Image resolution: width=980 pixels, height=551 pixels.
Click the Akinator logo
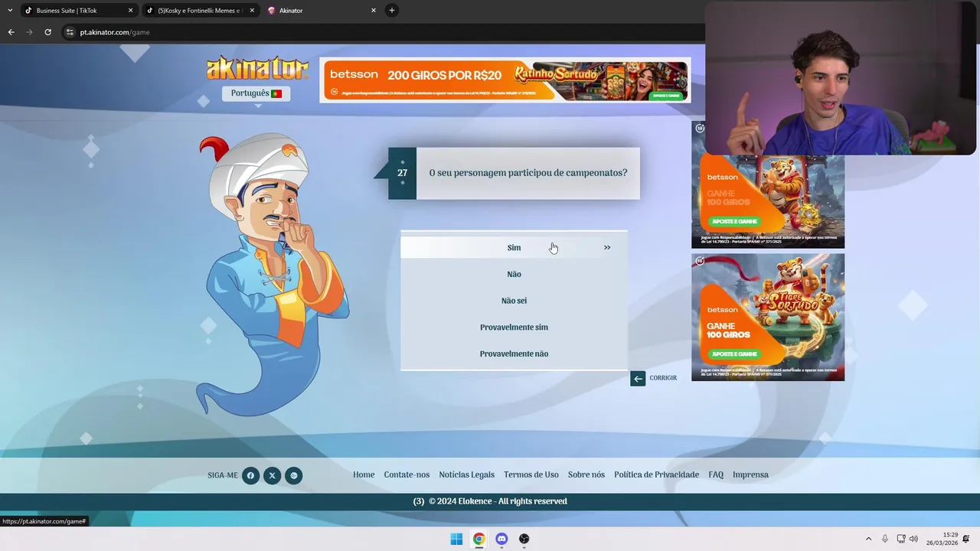257,68
